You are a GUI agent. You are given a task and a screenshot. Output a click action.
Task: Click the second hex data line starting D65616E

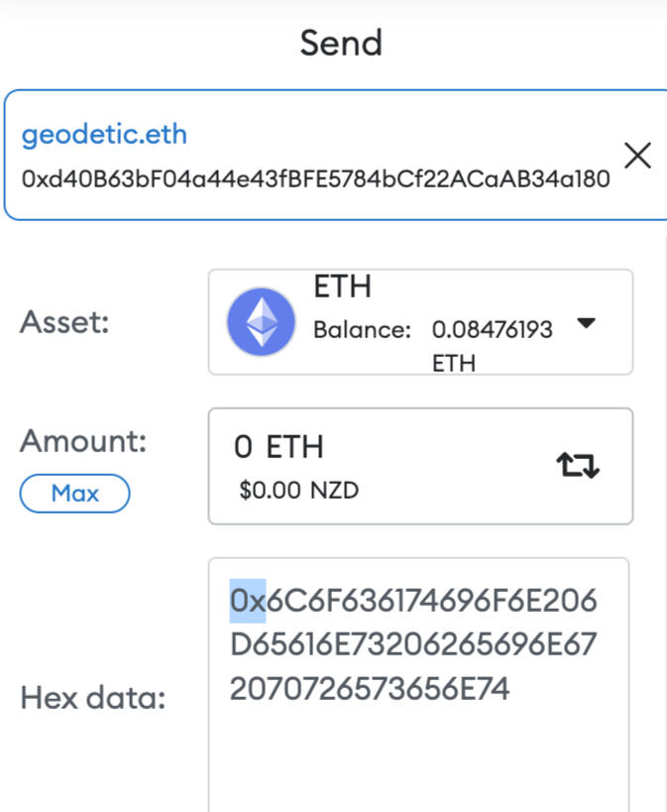tap(413, 644)
